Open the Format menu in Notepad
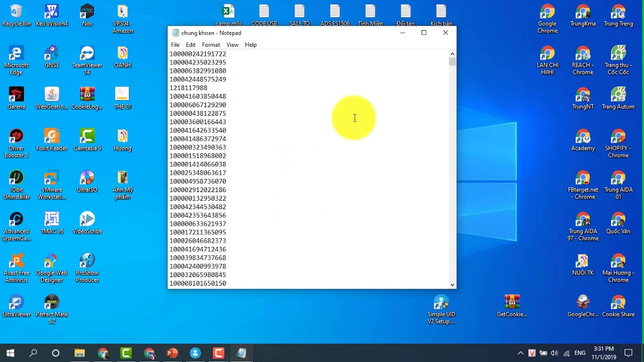Screen dimensions: 644x362 (x=211, y=45)
